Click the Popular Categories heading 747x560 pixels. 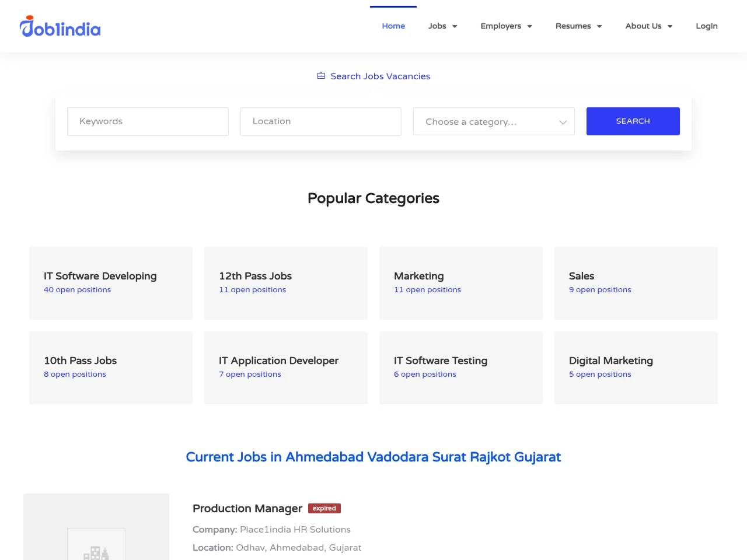(x=373, y=198)
